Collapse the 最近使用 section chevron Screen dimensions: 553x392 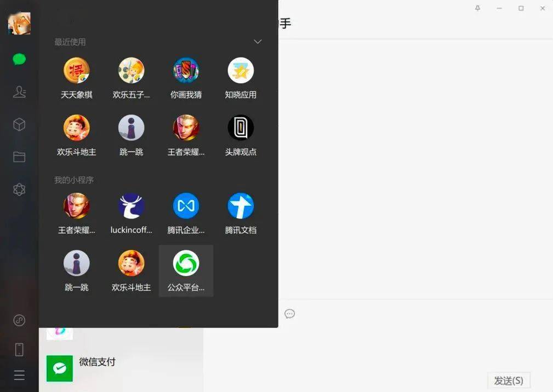click(x=258, y=42)
